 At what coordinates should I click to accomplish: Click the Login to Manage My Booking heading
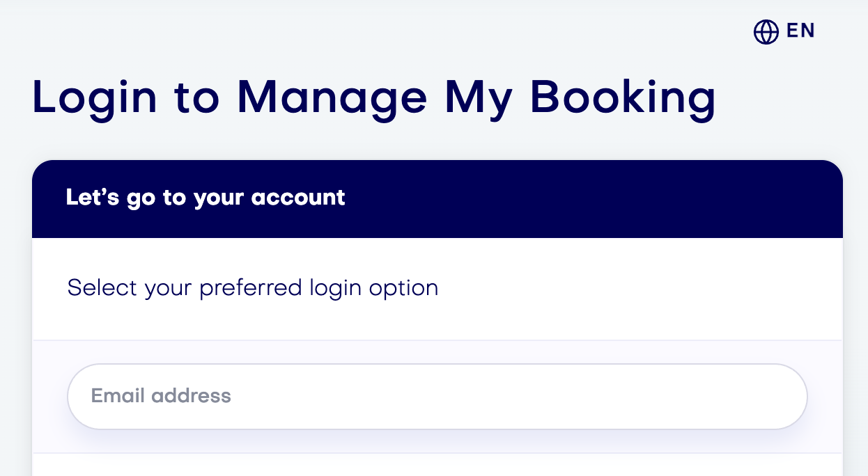374,99
